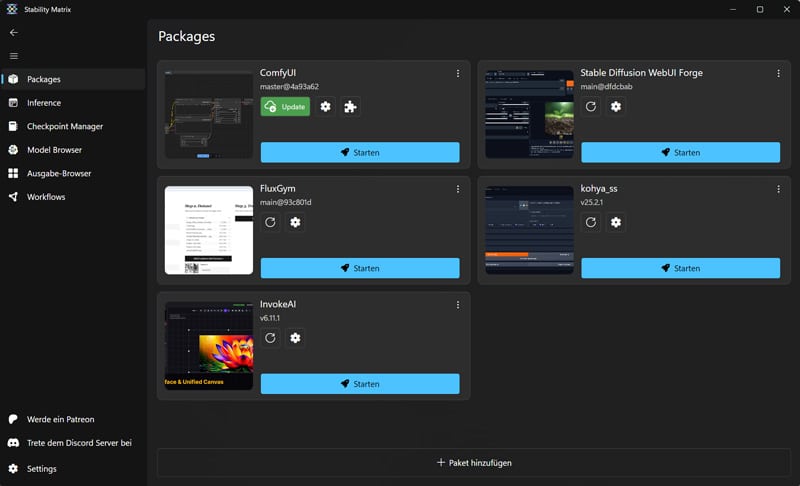Click Paket hinzufügen to add package
The height and width of the screenshot is (486, 800).
(x=474, y=463)
